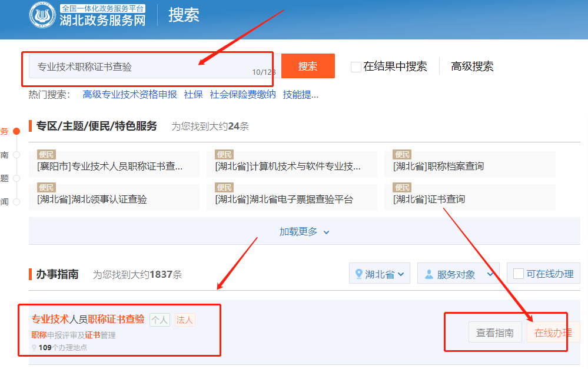The width and height of the screenshot is (588, 369).
Task: Click hot search link 技能提...
Action: [300, 95]
